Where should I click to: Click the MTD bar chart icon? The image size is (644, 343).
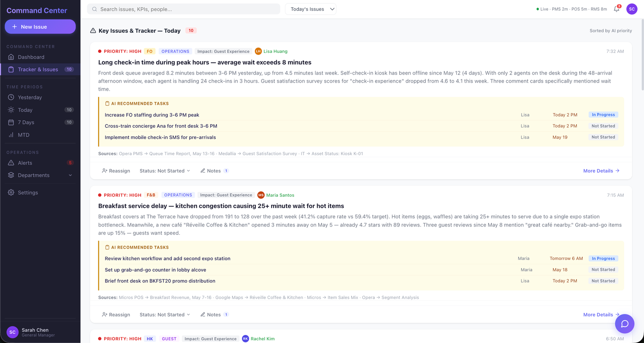[x=11, y=135]
